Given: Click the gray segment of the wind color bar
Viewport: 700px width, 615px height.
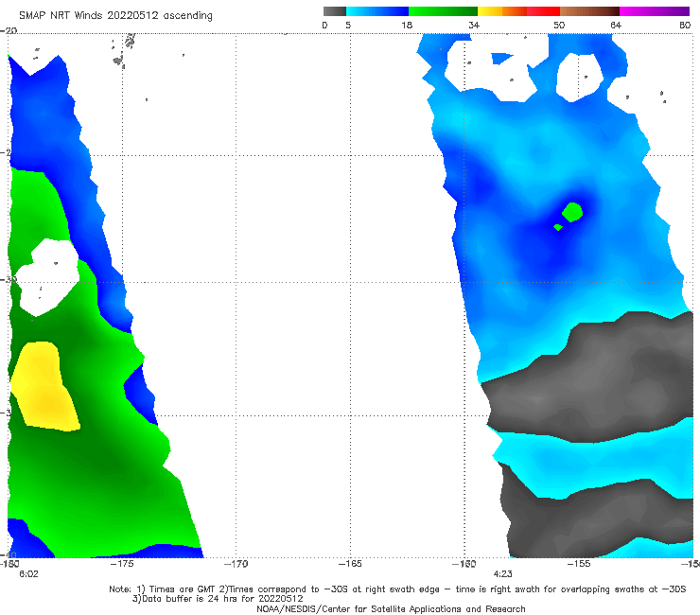Looking at the screenshot, I should click(x=334, y=11).
